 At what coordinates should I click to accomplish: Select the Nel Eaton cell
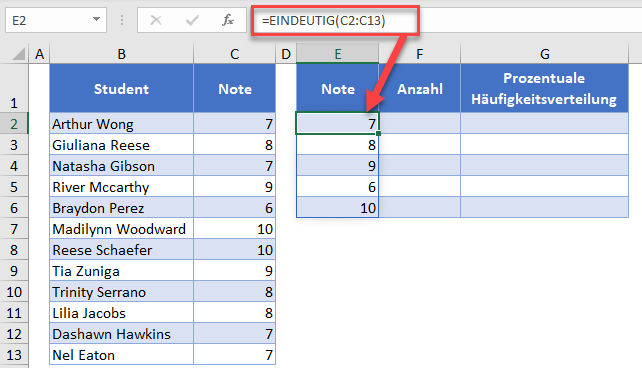121,355
